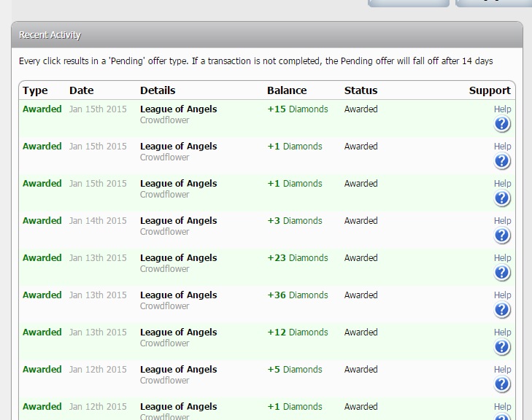This screenshot has height=420, width=532.
Task: Click League of Angels on the Jan 14th entry
Action: 178,221
